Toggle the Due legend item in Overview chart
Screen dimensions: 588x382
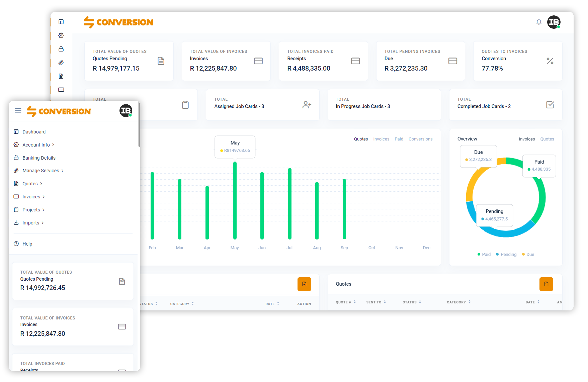(528, 255)
